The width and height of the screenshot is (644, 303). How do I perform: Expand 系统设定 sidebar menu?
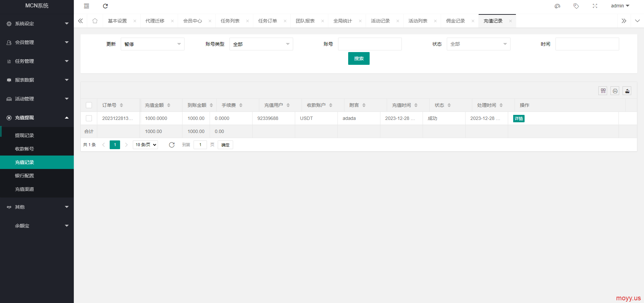[37, 24]
